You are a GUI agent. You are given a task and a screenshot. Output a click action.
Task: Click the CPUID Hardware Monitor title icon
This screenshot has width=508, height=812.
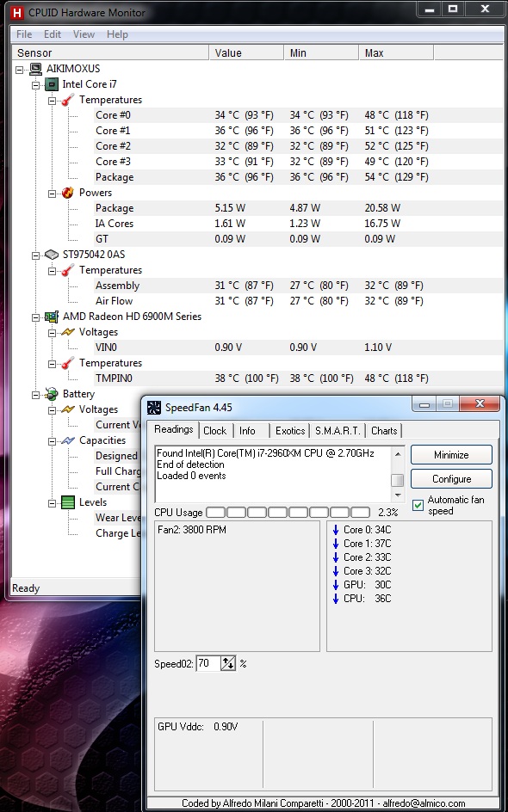19,12
